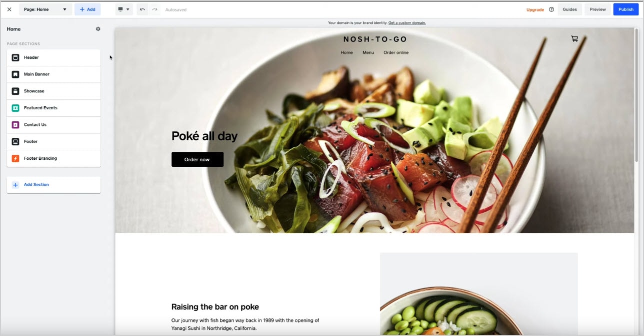Select the Main Banner section
The width and height of the screenshot is (644, 336).
coord(53,74)
